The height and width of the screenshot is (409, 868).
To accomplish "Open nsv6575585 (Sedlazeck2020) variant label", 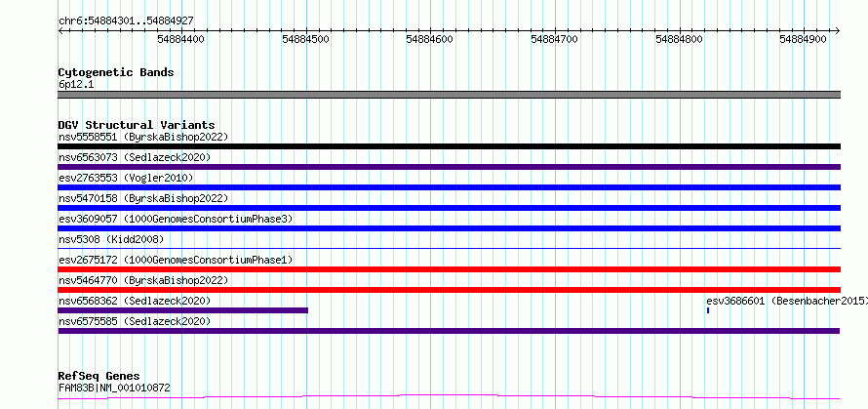I will pos(135,321).
